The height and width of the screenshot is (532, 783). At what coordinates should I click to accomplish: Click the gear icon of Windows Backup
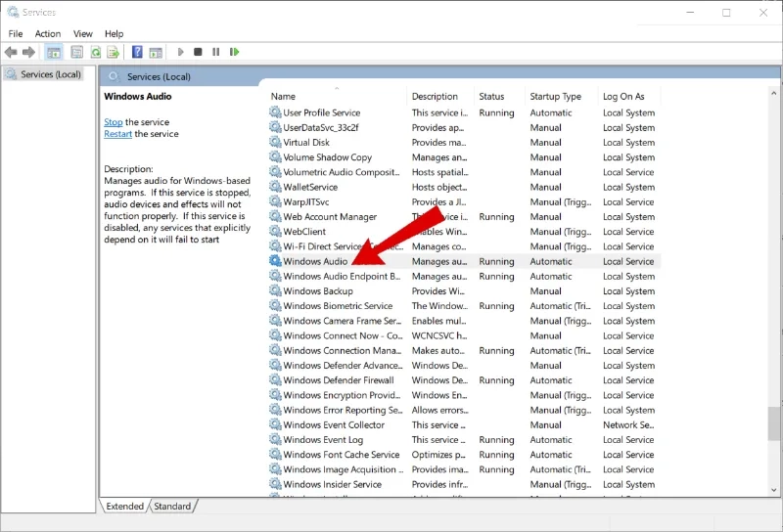point(275,289)
